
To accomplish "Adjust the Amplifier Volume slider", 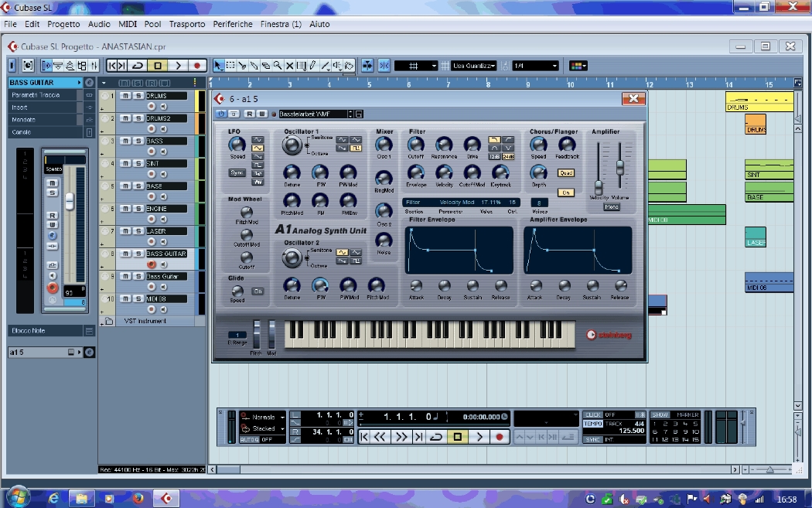I will click(620, 167).
